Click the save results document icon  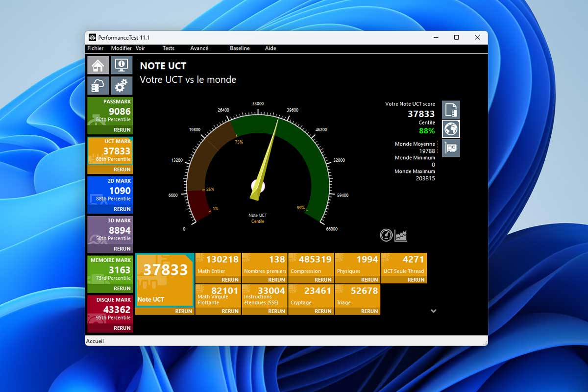pos(451,110)
